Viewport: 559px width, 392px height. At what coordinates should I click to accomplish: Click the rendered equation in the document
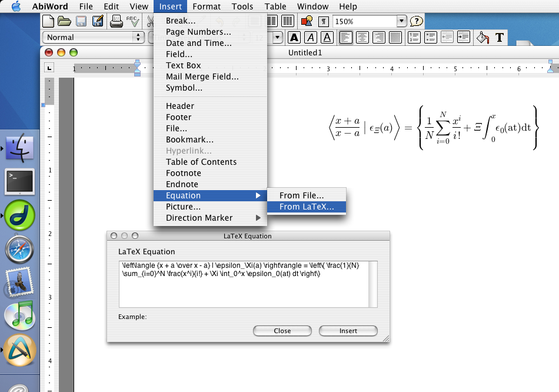point(433,128)
